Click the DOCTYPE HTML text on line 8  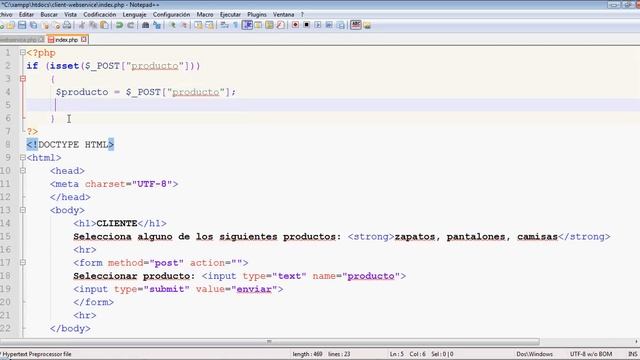pyautogui.click(x=73, y=144)
